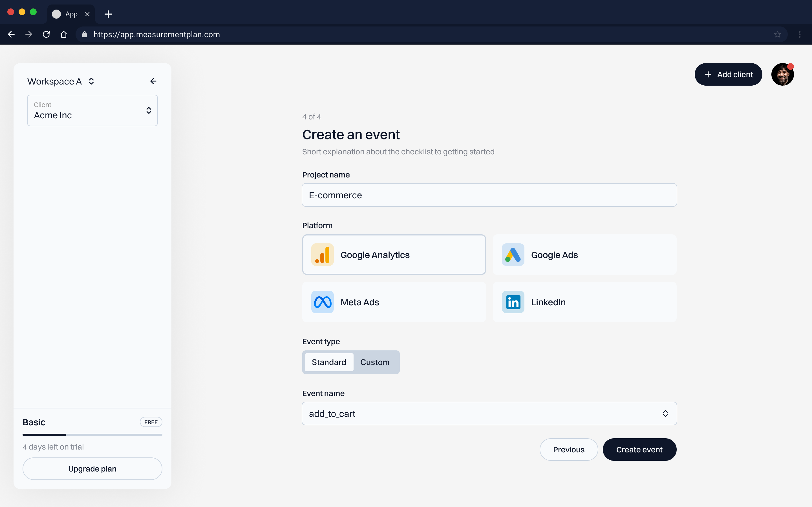Image resolution: width=812 pixels, height=507 pixels.
Task: Click the Meta Ads infinity logo
Action: pyautogui.click(x=322, y=302)
